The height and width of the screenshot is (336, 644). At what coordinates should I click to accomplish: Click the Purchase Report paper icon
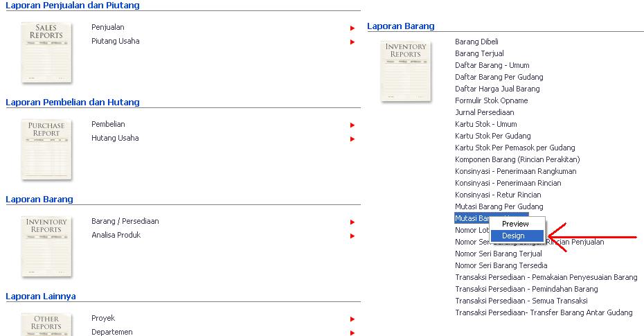click(x=46, y=149)
